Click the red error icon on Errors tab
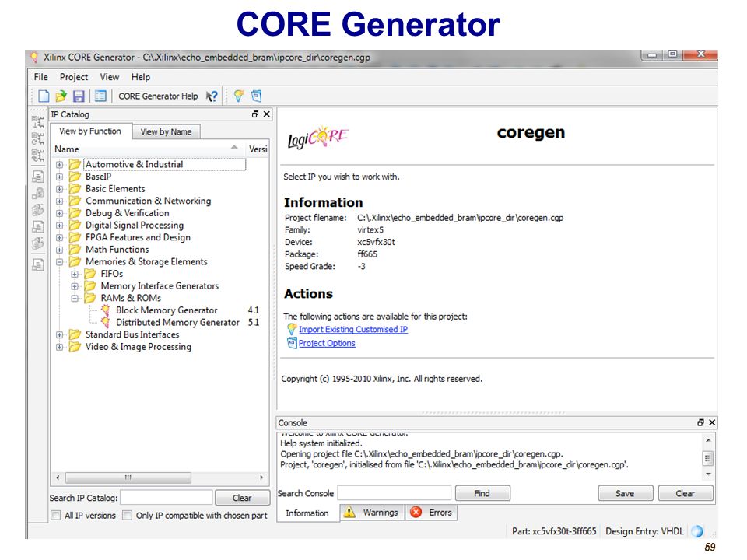This screenshot has height=560, width=747. tap(416, 513)
